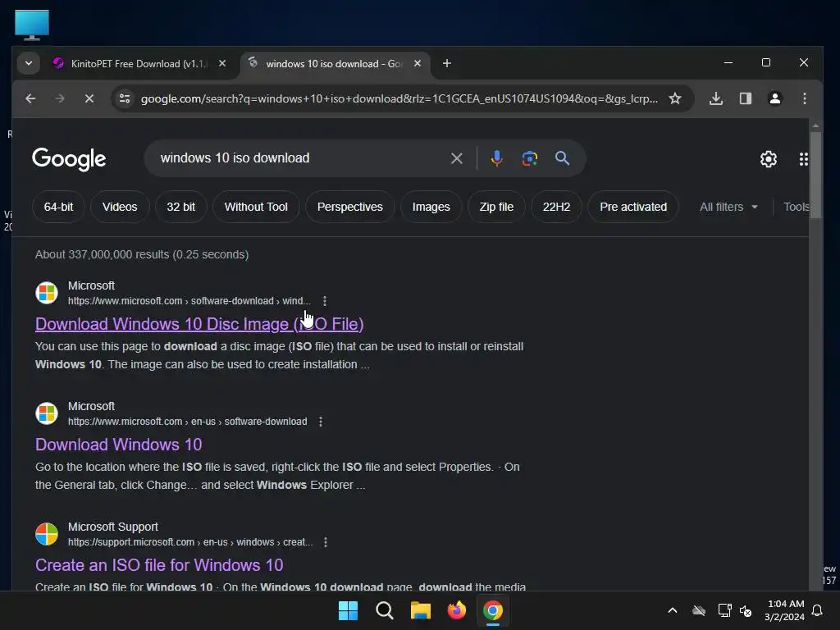The width and height of the screenshot is (840, 630).
Task: Launch Firefox from the taskbar
Action: pos(456,610)
